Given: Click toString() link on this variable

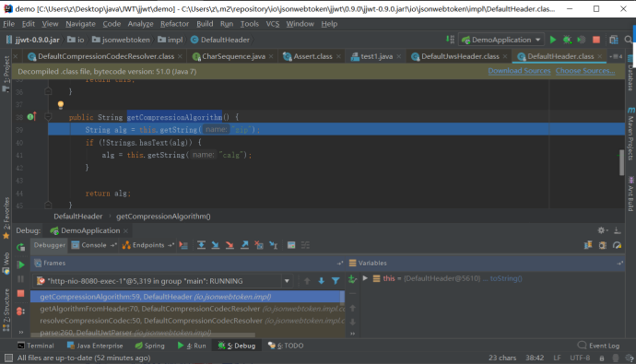Looking at the screenshot, I should pos(506,278).
